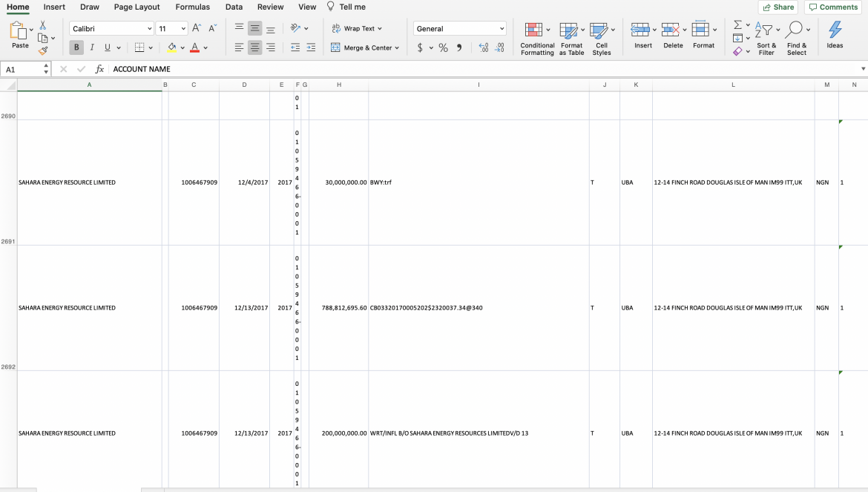
Task: Open Format as Table gallery
Action: point(571,39)
